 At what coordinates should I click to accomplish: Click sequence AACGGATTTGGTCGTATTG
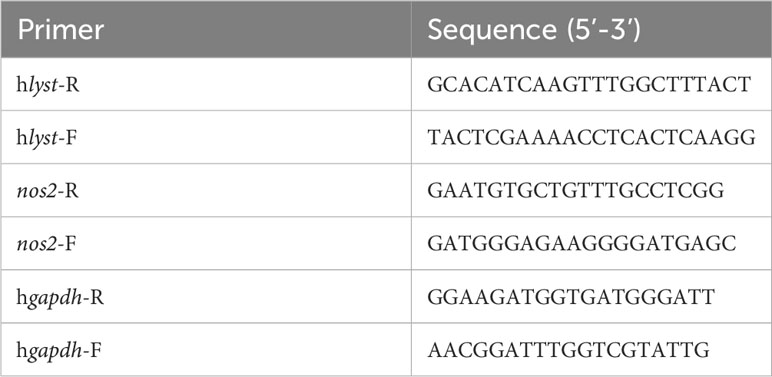coord(568,350)
